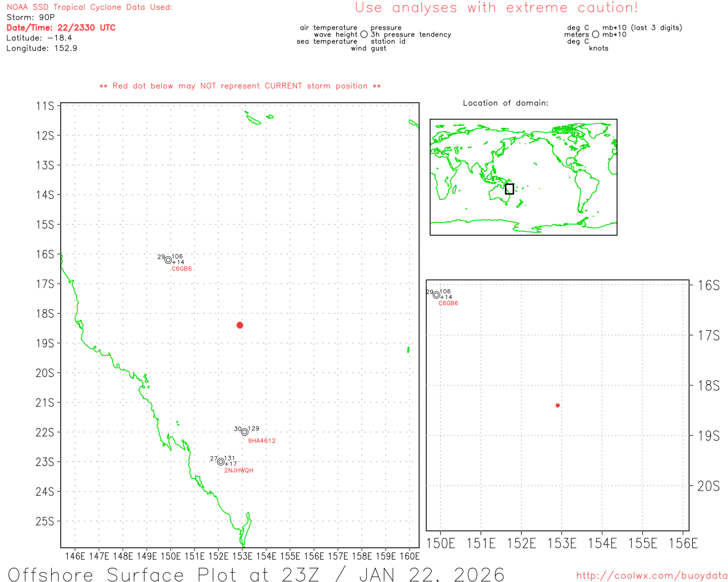Click the C6GB6 station circle in zoomed inset
The image size is (728, 582).
(436, 294)
